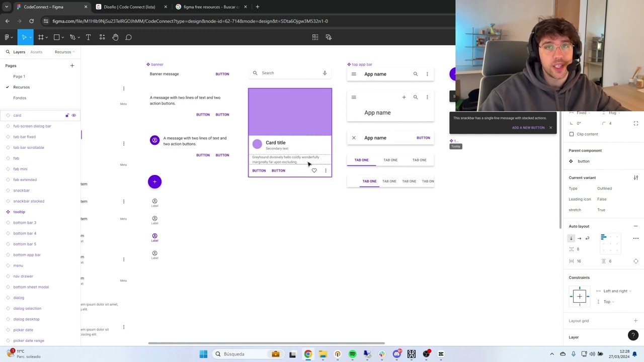Select the Text tool
The image size is (644, 362).
pos(88,37)
